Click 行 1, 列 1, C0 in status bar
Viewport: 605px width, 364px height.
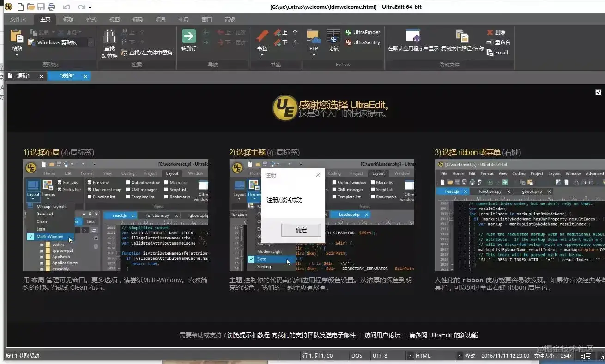tap(317, 356)
